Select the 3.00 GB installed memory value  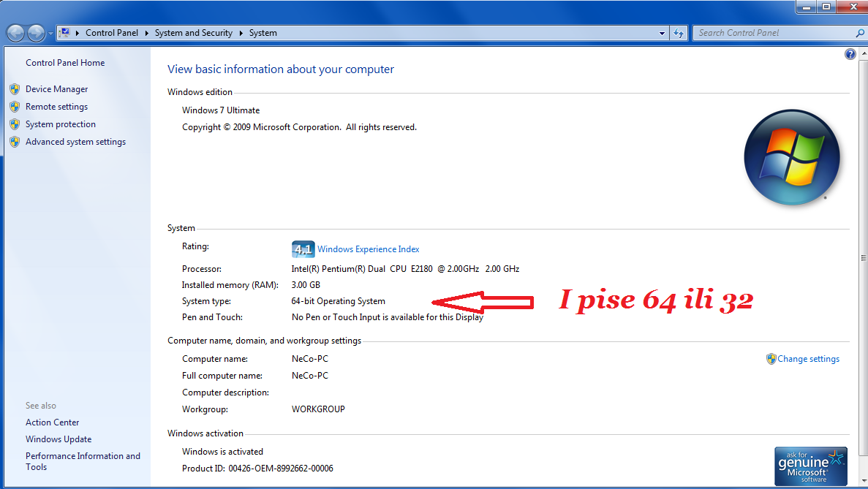[x=306, y=285]
